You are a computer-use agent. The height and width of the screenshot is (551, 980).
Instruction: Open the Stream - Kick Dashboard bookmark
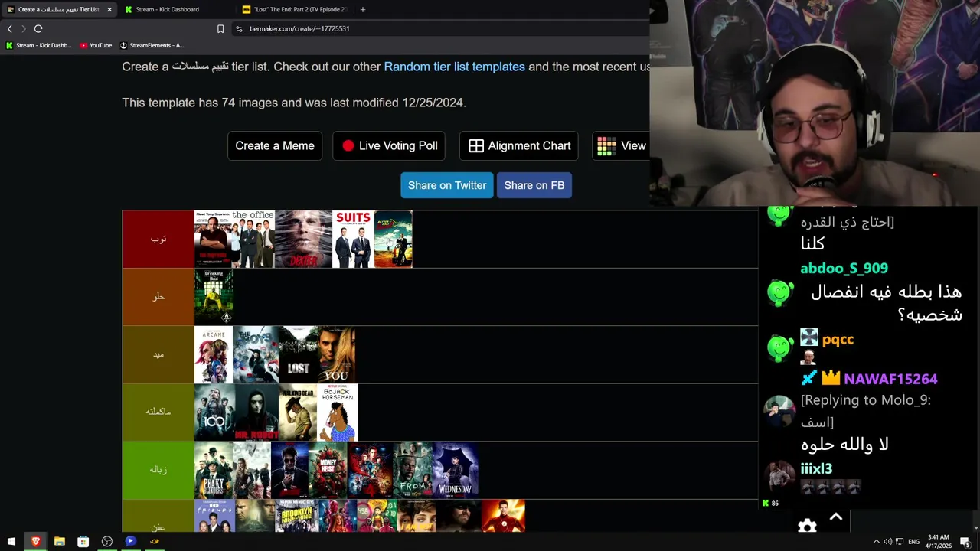[x=38, y=45]
